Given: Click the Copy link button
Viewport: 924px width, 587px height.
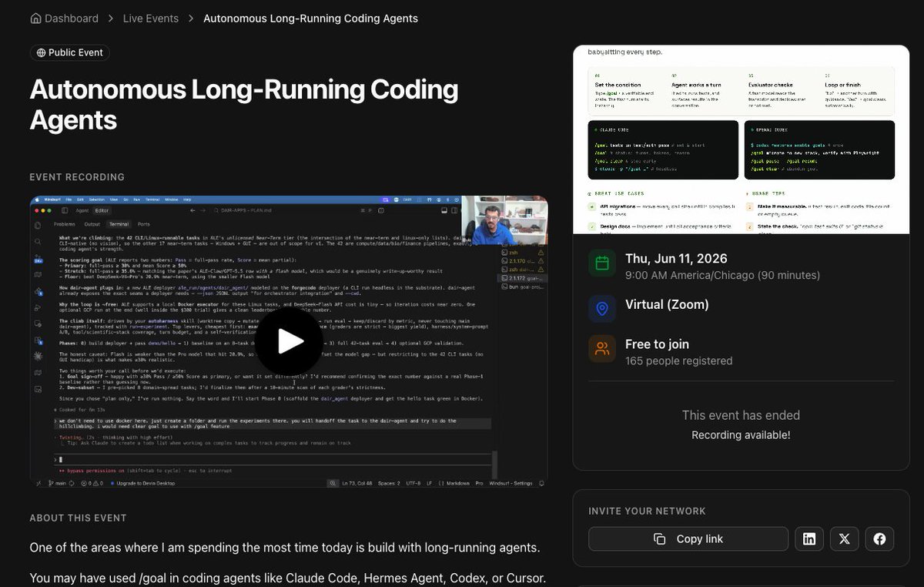Looking at the screenshot, I should 688,539.
